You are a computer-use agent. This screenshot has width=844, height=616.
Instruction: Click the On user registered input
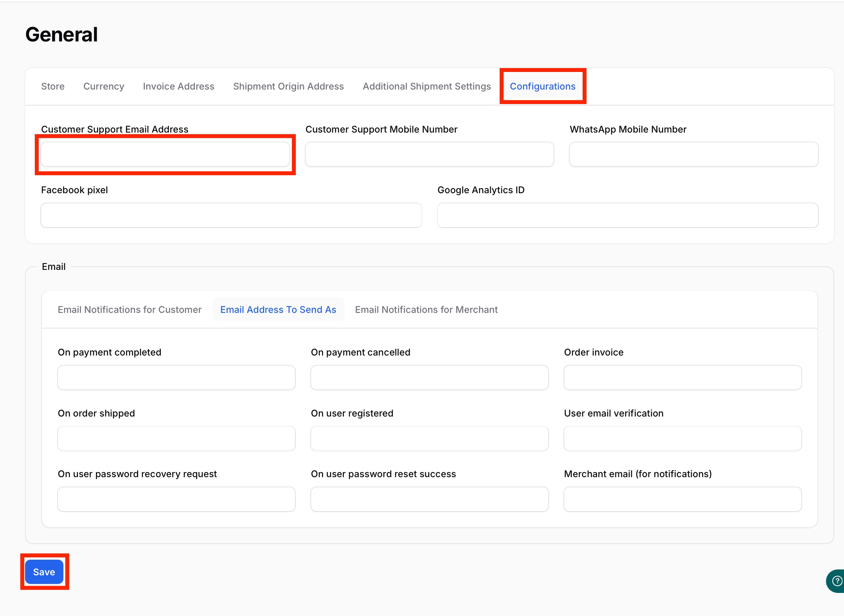pyautogui.click(x=429, y=438)
